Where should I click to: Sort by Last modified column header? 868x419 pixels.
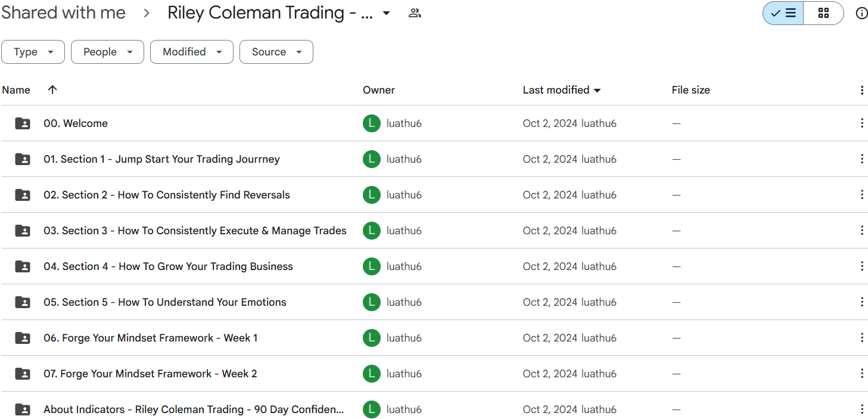(556, 90)
